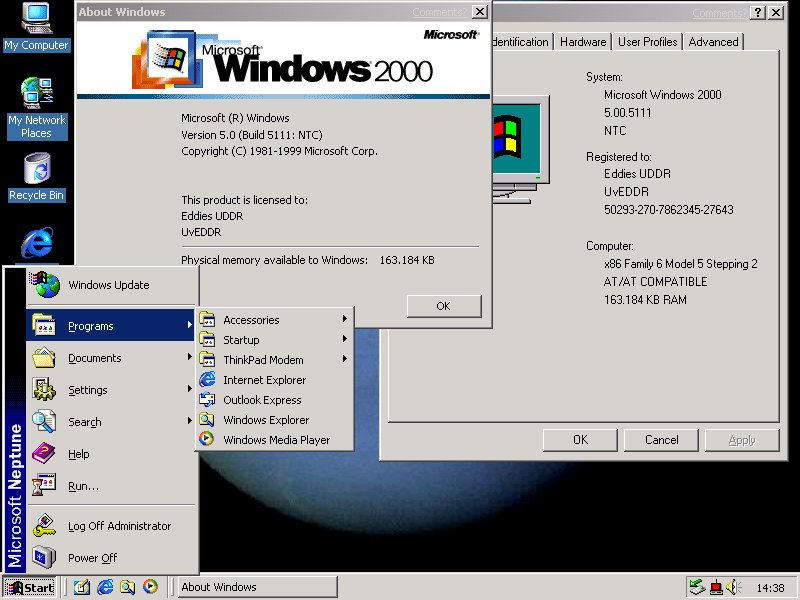The image size is (800, 600).
Task: Click the volume speaker tray icon
Action: click(x=732, y=587)
